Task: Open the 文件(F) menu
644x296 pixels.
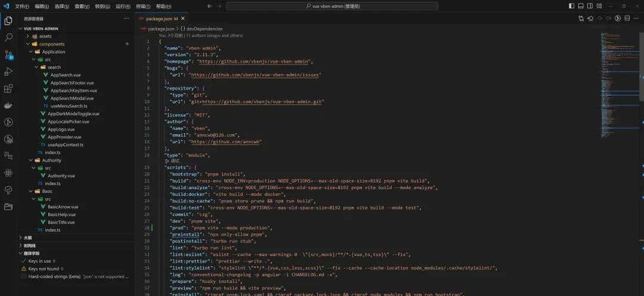Action: (22, 6)
